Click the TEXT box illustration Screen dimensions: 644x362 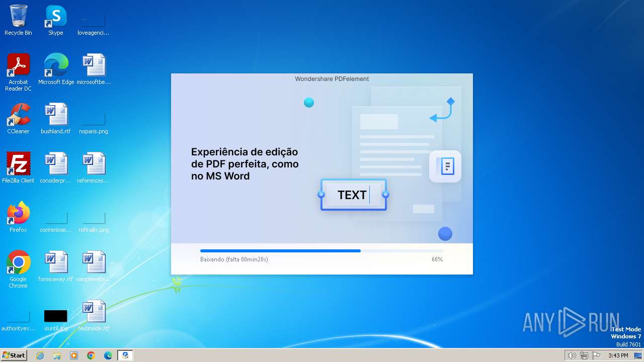pos(354,195)
